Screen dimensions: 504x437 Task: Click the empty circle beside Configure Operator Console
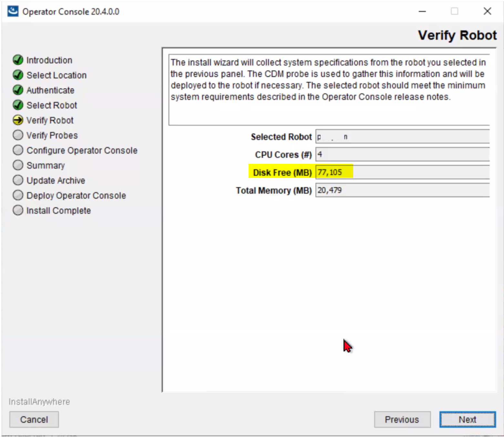[x=18, y=150]
